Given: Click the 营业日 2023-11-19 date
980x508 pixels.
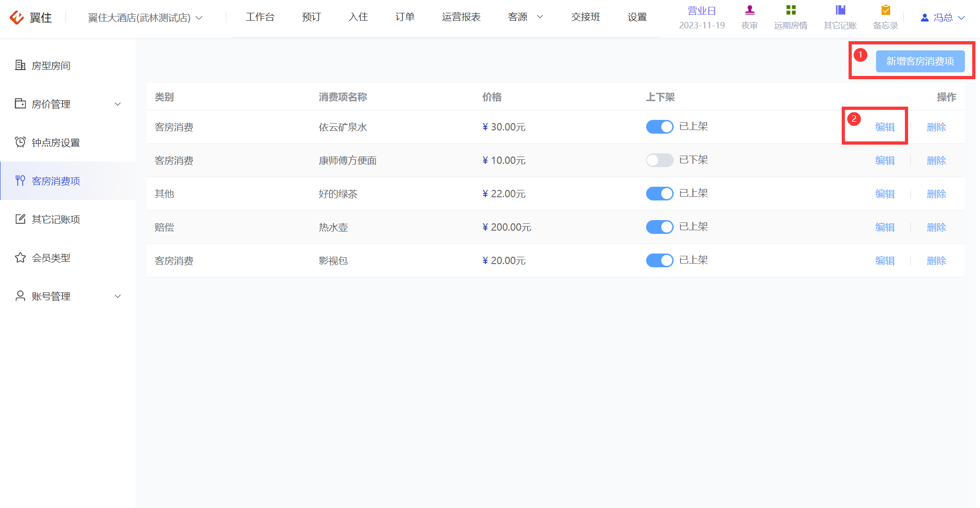Looking at the screenshot, I should click(702, 18).
